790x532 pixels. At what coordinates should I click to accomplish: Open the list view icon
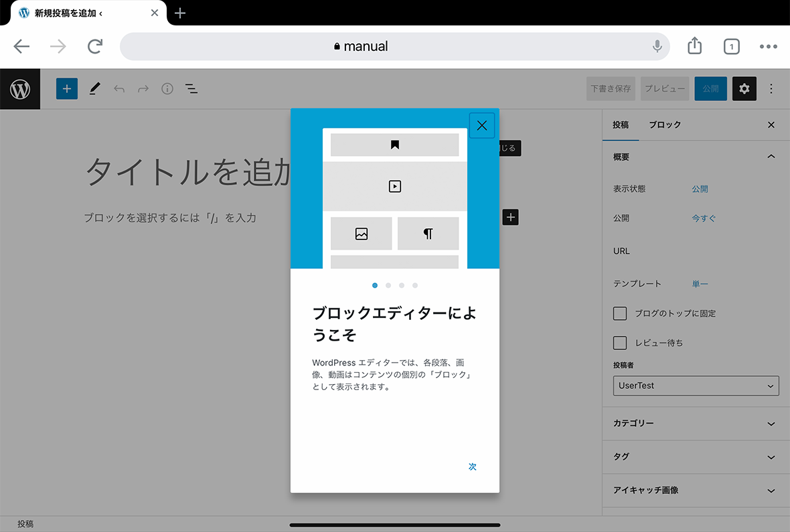[x=191, y=89]
